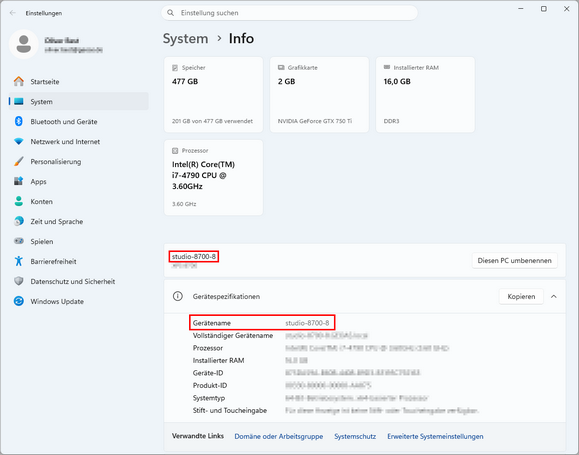Maximize the Einstellungen window
579x455 pixels.
click(544, 8)
